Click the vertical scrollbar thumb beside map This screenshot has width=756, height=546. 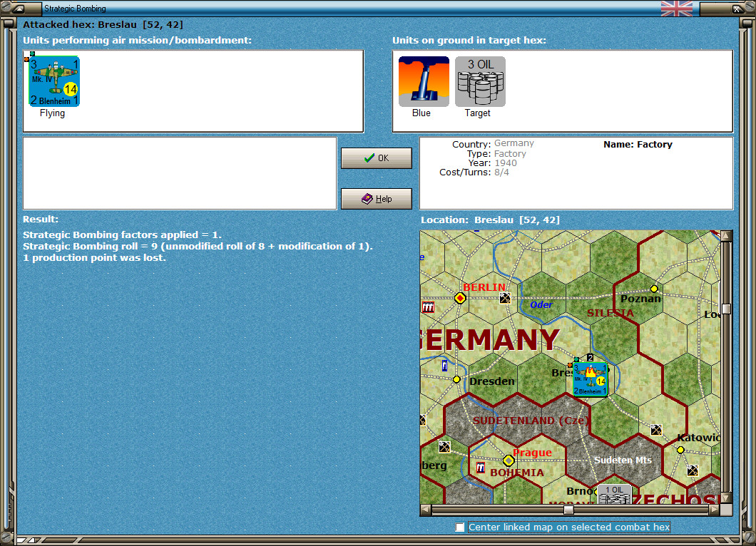coord(726,309)
